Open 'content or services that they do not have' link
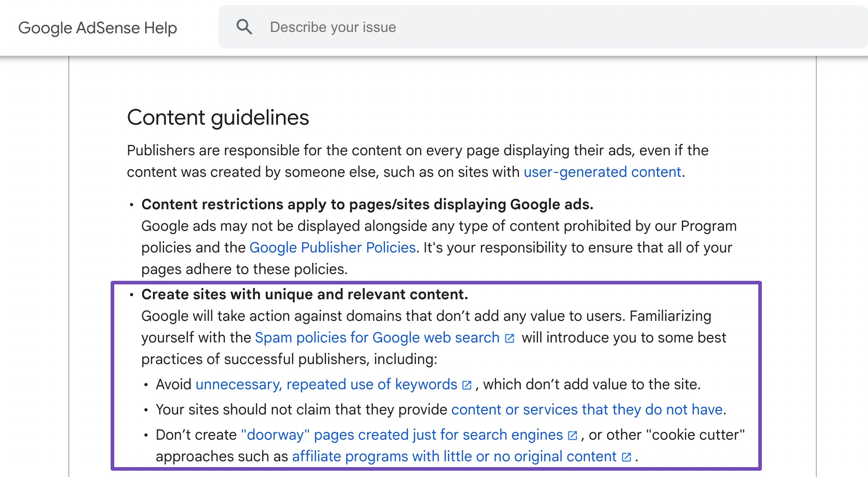Screen dimensions: 868x477 (x=587, y=409)
